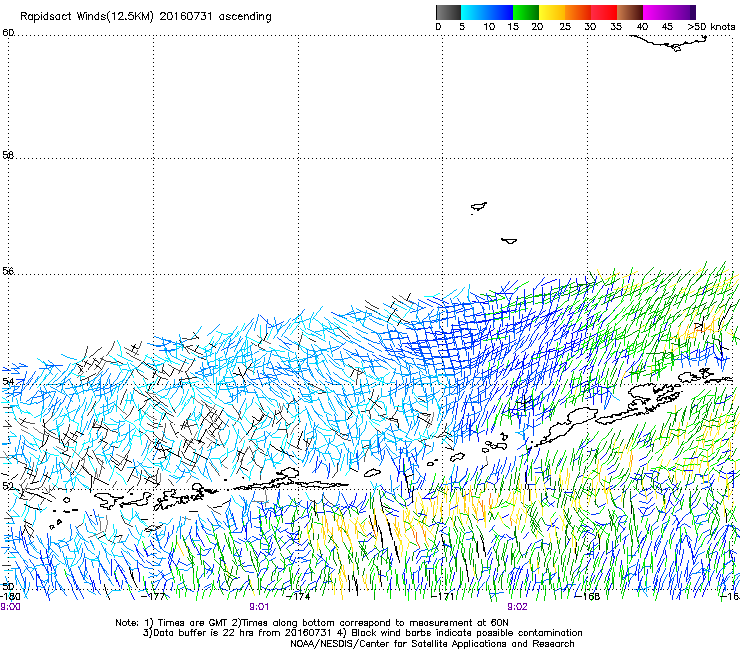Click the '56' latitude label
Viewport: 740px width, 650px height.
[x=8, y=271]
